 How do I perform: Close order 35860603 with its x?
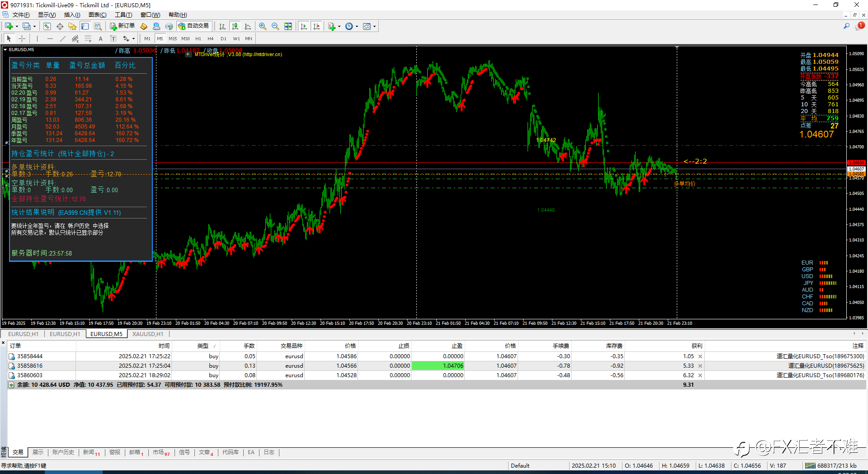click(x=700, y=375)
